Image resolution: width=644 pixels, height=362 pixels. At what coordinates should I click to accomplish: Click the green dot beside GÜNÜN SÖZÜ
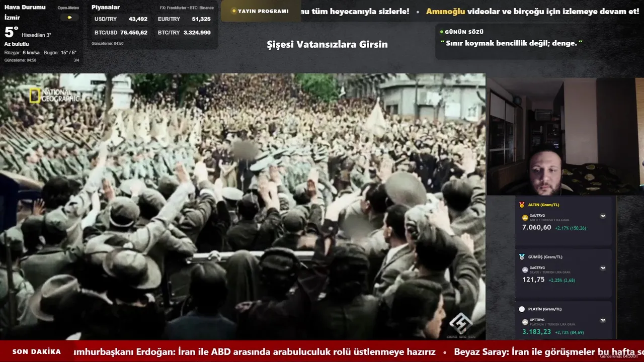tap(441, 32)
